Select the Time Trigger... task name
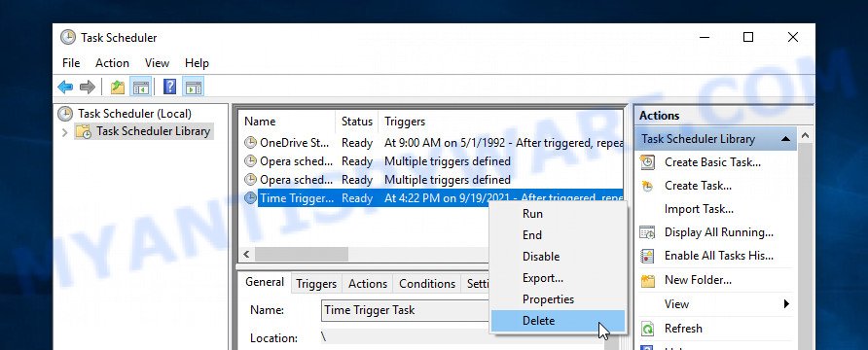The image size is (868, 350). tap(297, 197)
